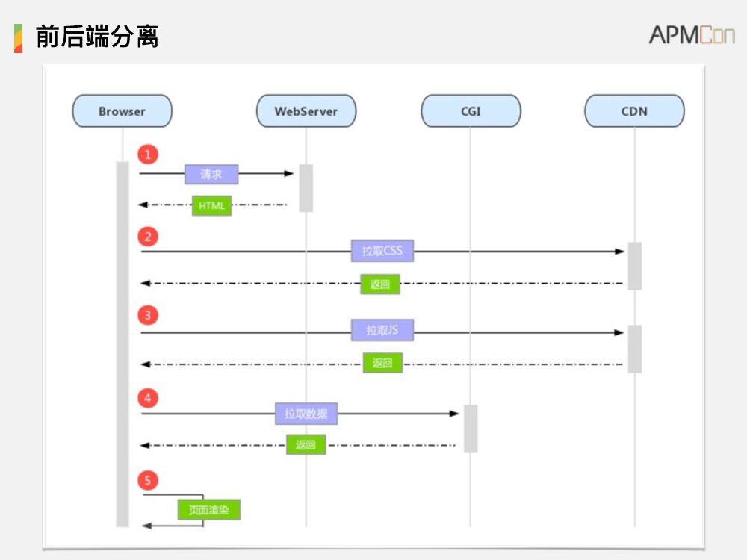Click the APMCon logo
This screenshot has height=560, width=747.
[691, 34]
